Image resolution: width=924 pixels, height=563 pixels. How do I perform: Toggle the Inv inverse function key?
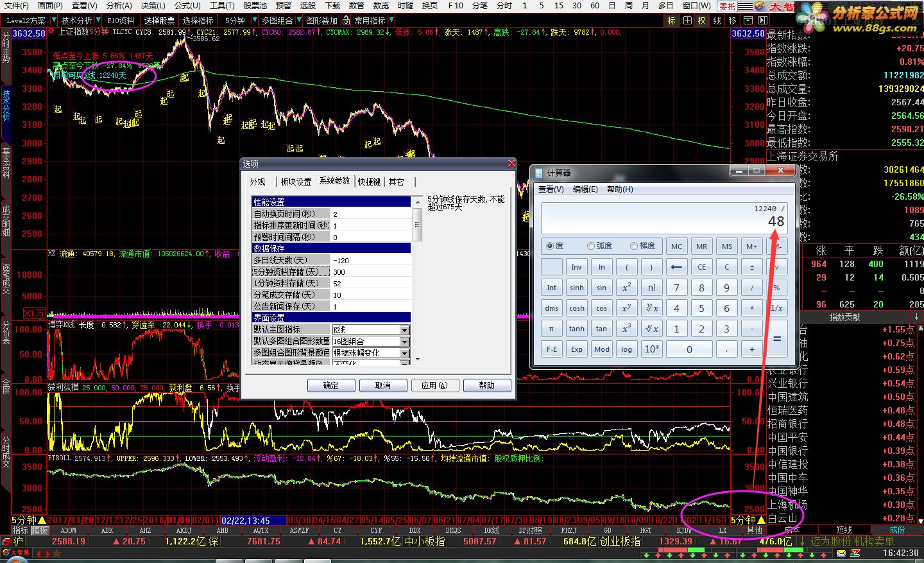(576, 267)
